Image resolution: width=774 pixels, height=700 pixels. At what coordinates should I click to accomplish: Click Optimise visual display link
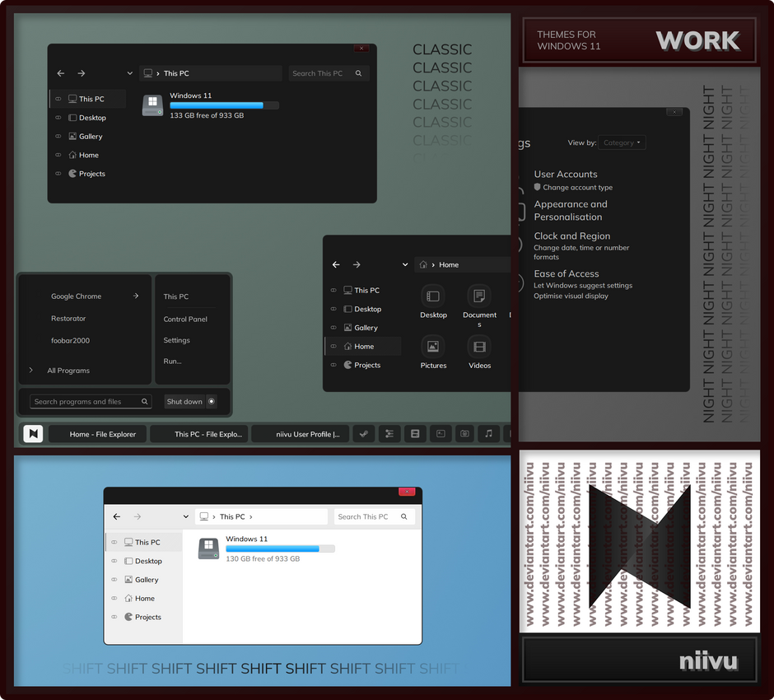[571, 296]
